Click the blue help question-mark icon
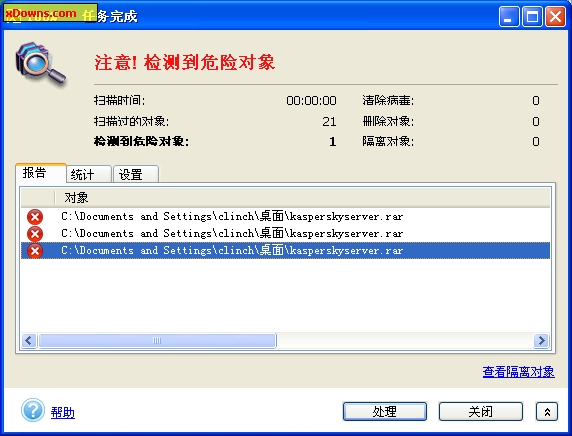The height and width of the screenshot is (436, 572). 33,410
